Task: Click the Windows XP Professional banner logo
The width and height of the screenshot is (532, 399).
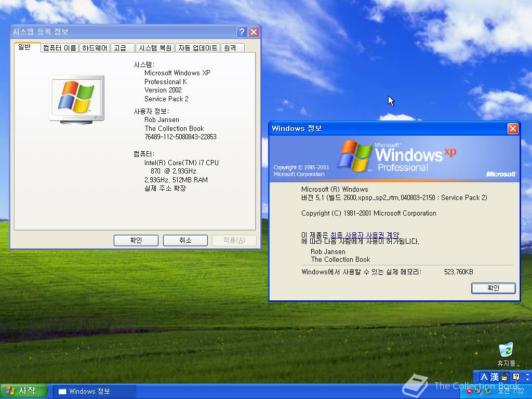Action: coord(397,156)
